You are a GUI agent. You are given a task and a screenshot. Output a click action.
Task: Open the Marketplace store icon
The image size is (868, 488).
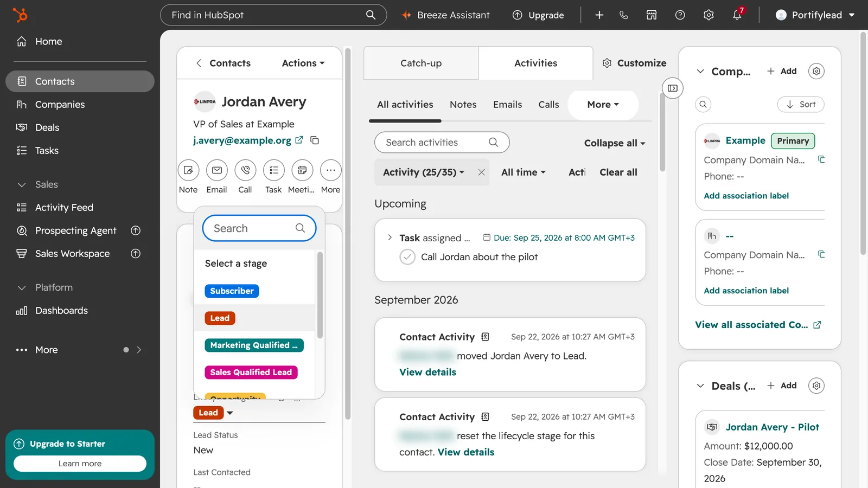point(652,15)
